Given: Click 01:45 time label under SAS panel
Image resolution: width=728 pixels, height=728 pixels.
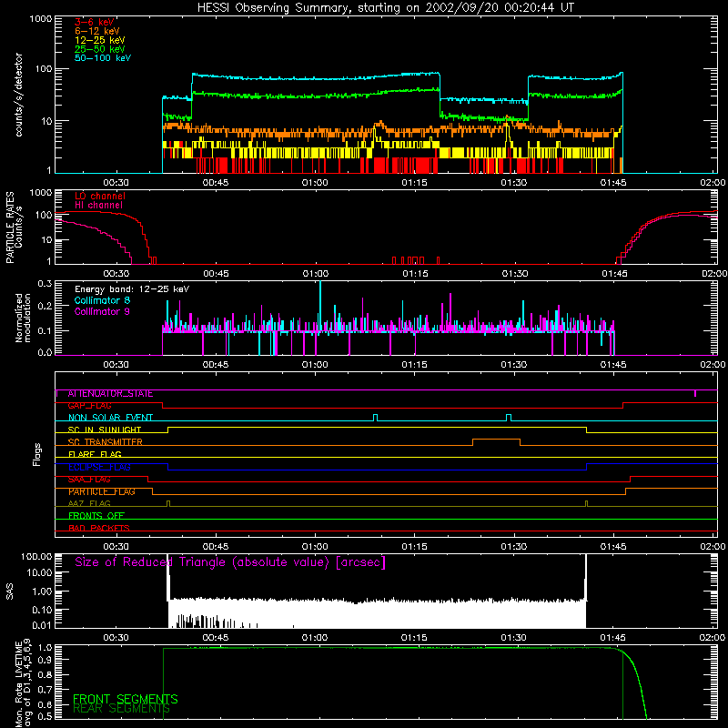Looking at the screenshot, I should [x=612, y=638].
